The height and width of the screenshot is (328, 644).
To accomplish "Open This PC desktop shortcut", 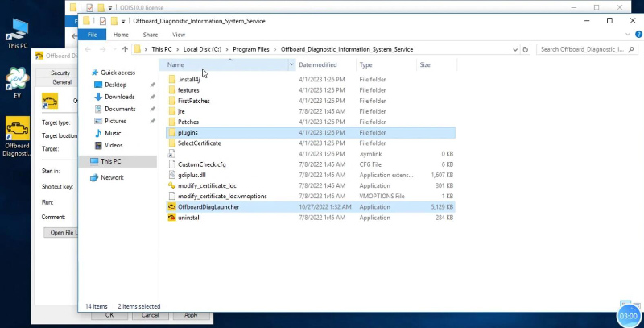I will click(x=17, y=33).
